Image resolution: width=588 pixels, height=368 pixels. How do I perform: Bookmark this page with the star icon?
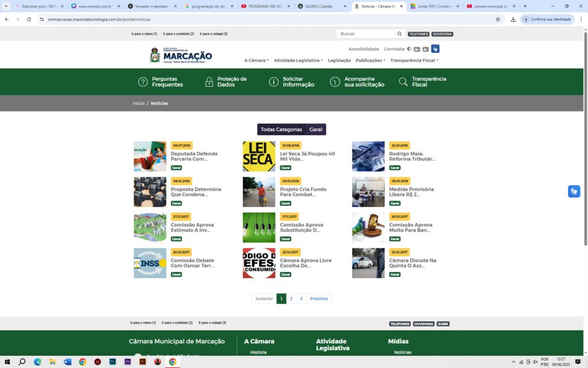498,19
